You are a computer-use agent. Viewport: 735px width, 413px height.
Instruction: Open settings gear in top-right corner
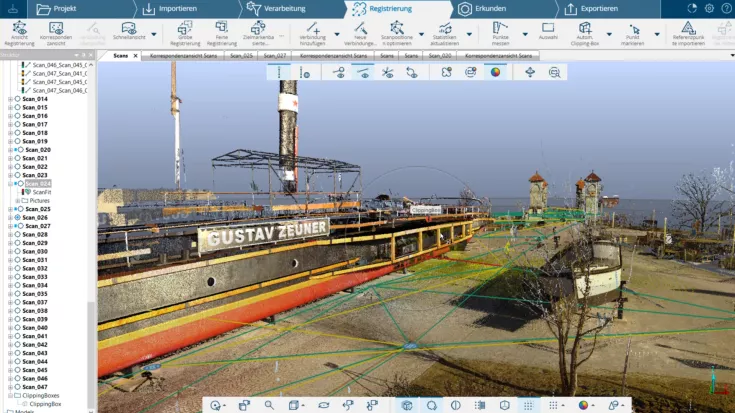tap(709, 8)
